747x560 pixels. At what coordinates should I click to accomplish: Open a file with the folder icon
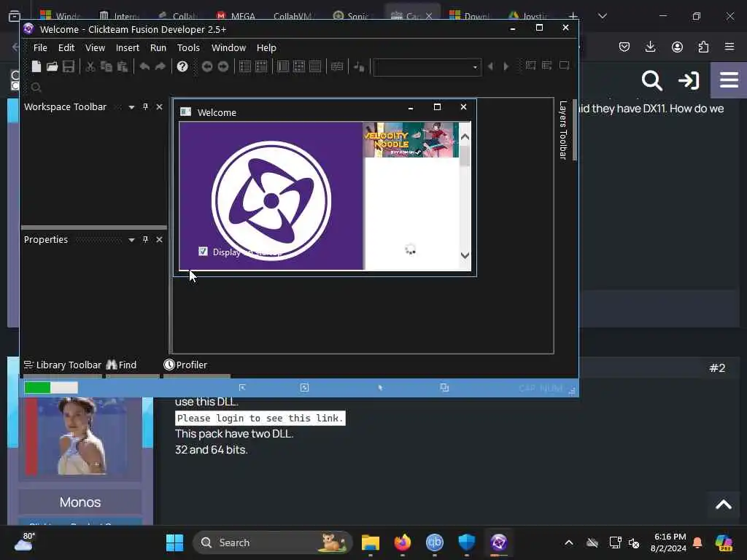click(x=52, y=66)
